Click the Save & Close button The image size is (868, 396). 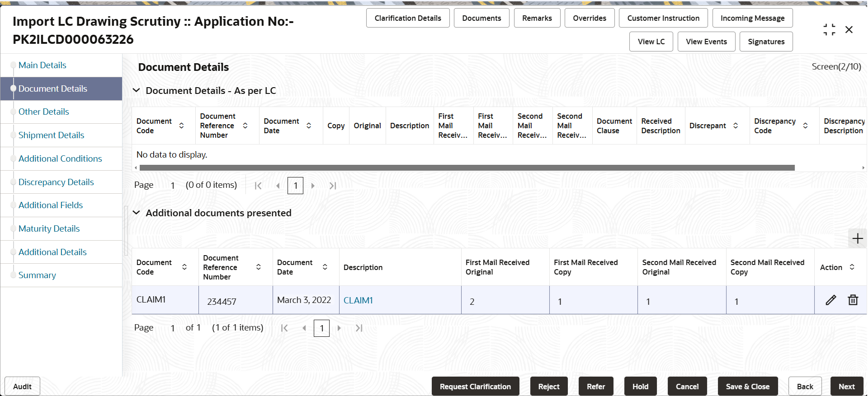tap(748, 387)
